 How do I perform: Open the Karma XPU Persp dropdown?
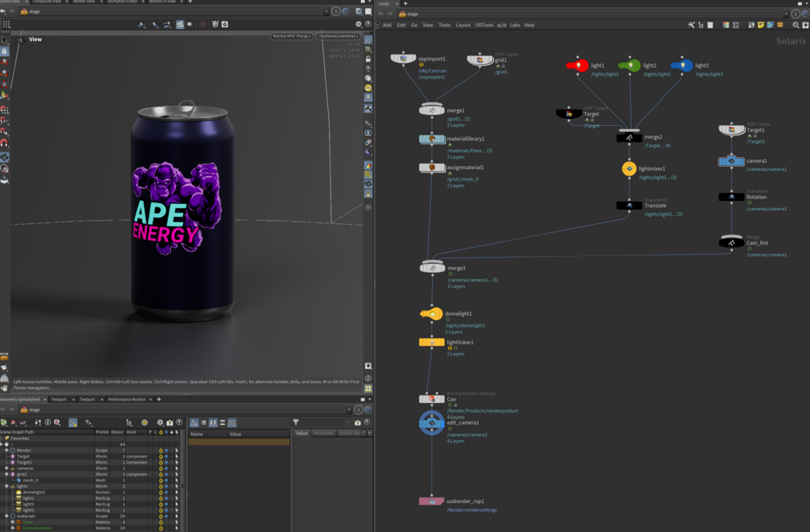tap(292, 36)
